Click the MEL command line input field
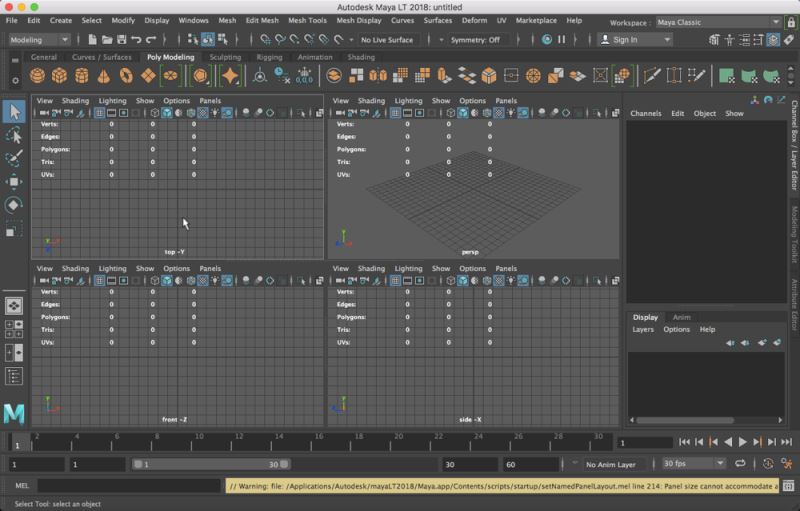This screenshot has width=800, height=511. pos(129,486)
